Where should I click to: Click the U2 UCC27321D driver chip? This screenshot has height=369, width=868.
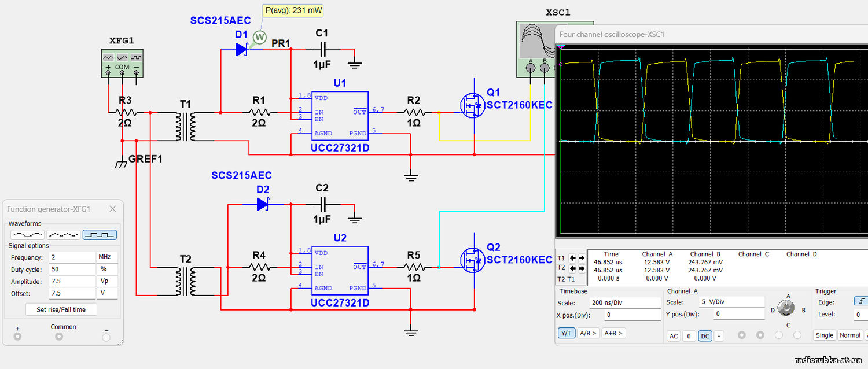pos(340,272)
